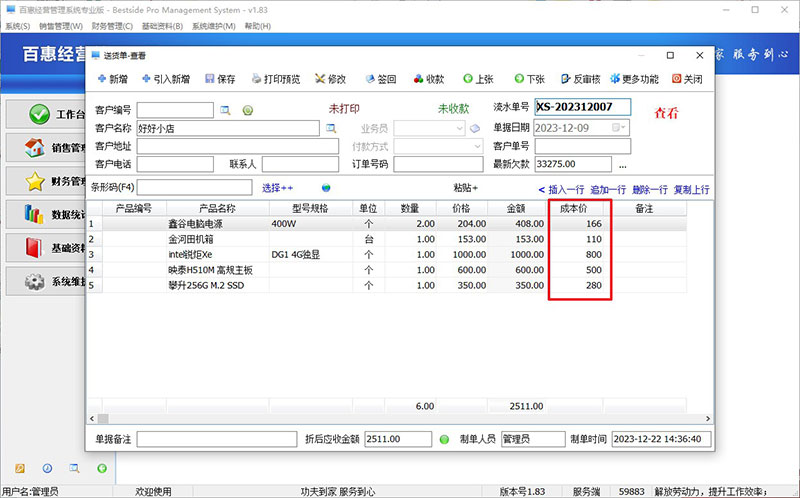This screenshot has width=800, height=498.
Task: Open the 更多功能 more functions menu
Action: 635,79
